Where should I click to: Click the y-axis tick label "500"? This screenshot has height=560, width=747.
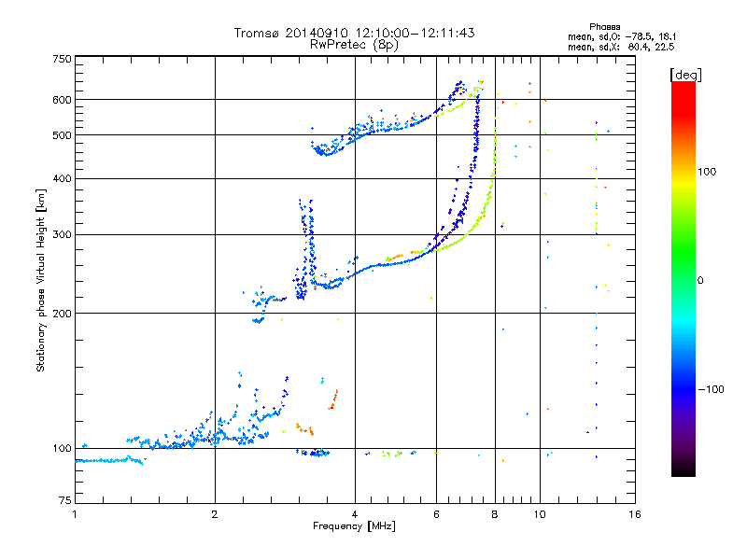tap(62, 135)
